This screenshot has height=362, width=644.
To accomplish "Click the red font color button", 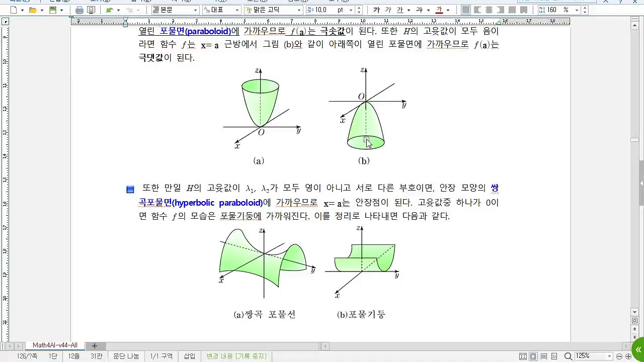I will click(x=439, y=10).
